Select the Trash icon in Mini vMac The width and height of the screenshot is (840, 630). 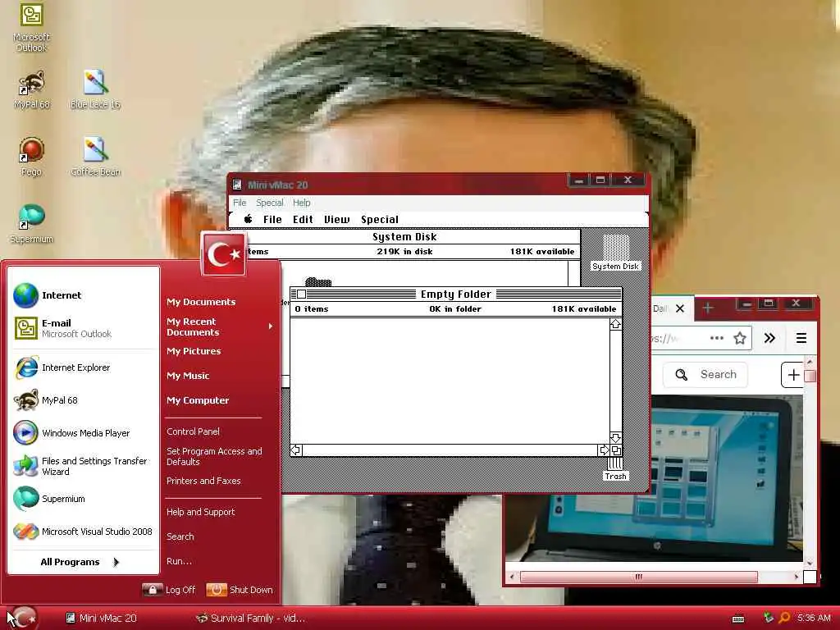[615, 469]
